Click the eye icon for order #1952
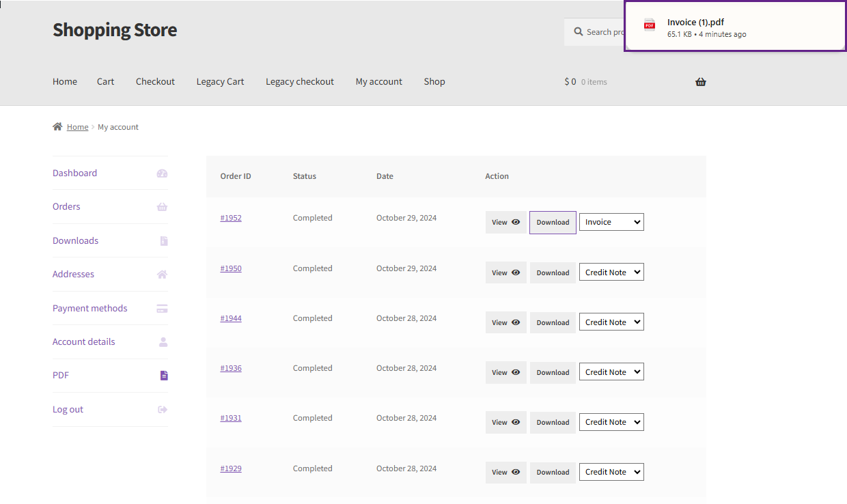Image resolution: width=847 pixels, height=504 pixels. point(516,222)
